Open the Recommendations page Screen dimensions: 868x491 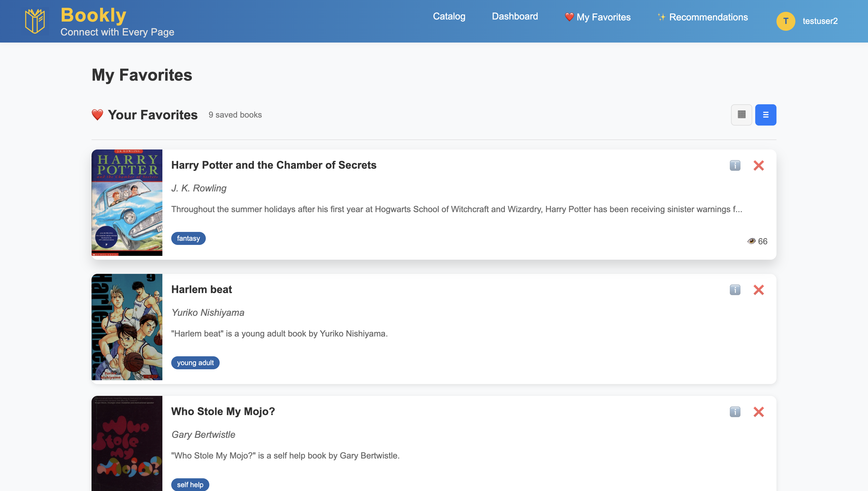click(703, 17)
